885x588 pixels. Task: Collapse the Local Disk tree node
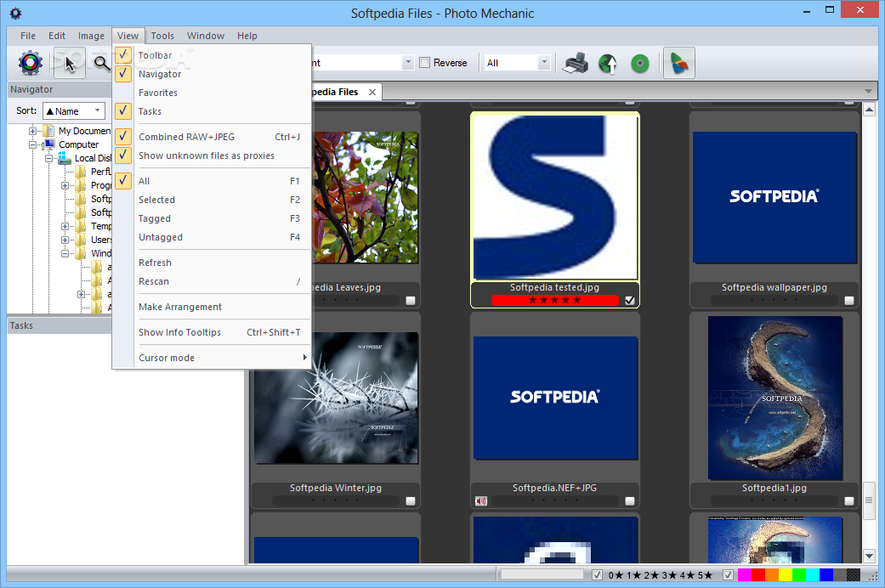point(49,159)
